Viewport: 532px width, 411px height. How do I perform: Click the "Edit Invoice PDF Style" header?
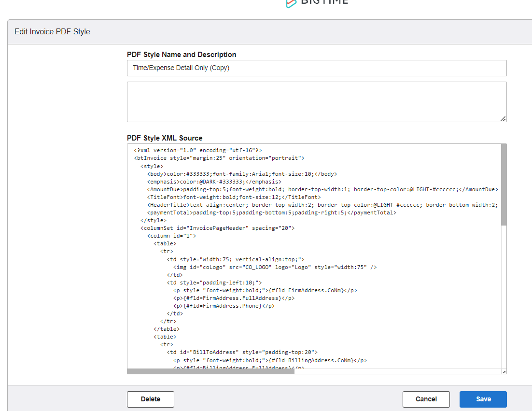pyautogui.click(x=52, y=31)
